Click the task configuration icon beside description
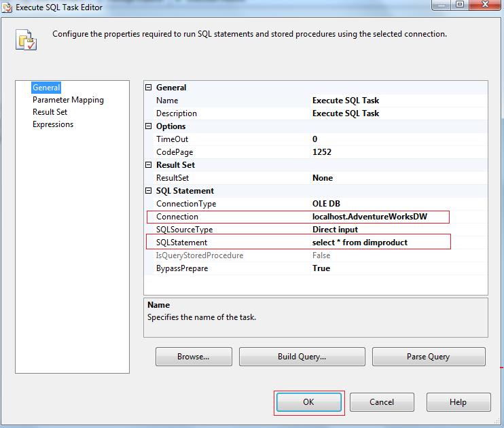 point(26,40)
